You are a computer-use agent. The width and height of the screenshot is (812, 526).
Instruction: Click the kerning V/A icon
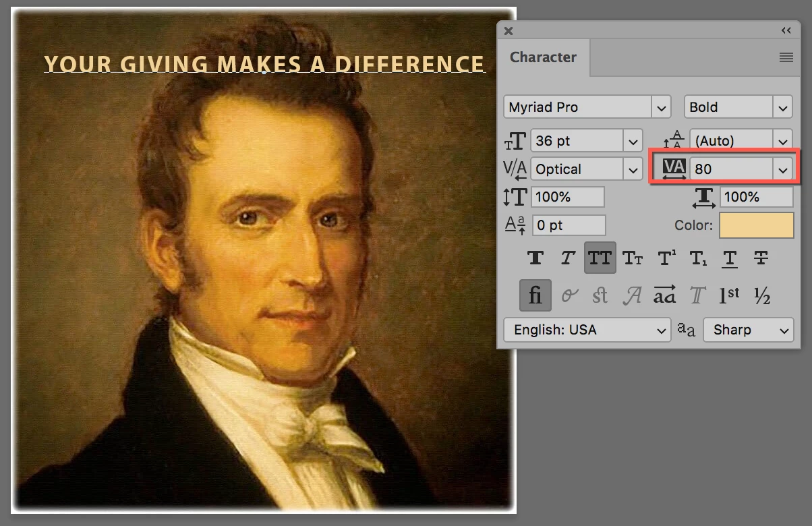[x=515, y=169]
